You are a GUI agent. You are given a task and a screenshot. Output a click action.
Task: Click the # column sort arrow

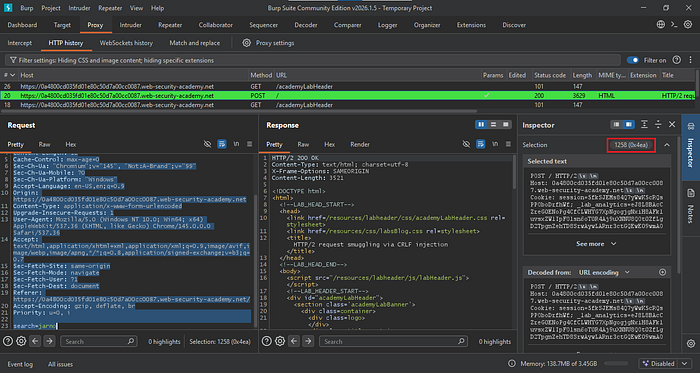12,75
